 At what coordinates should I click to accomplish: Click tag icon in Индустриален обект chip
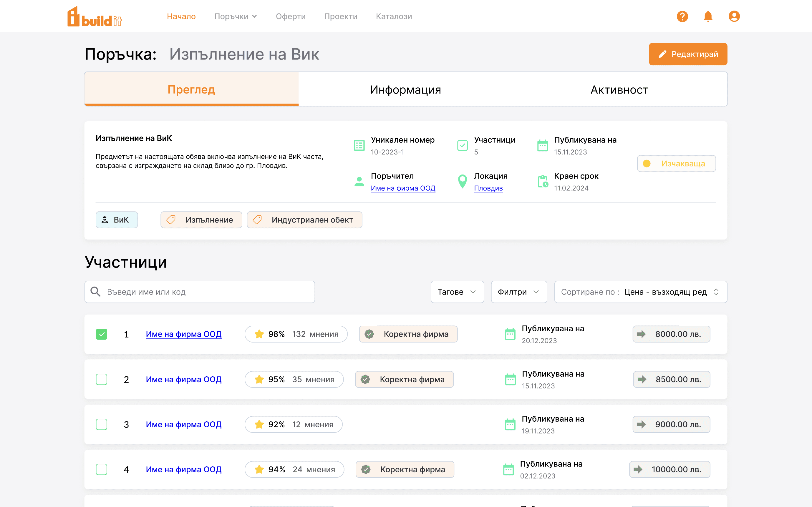257,220
